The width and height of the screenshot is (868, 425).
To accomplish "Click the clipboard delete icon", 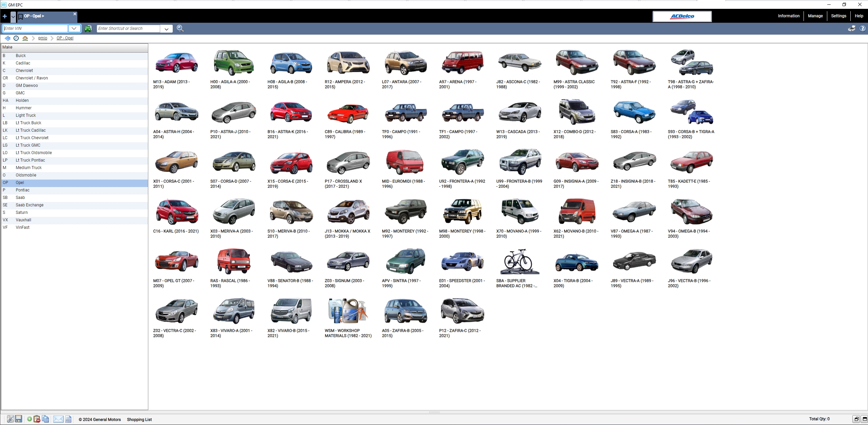I will coord(37,419).
